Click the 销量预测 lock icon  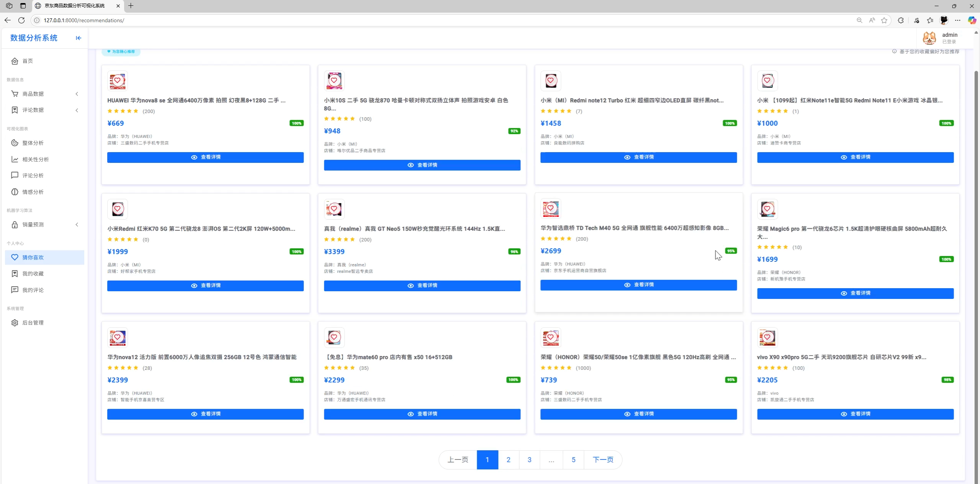(x=15, y=225)
